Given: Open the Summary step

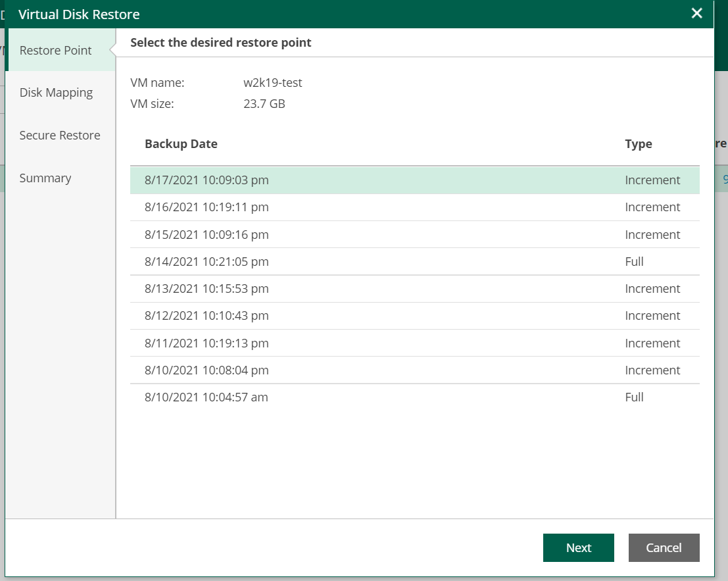Looking at the screenshot, I should (x=45, y=178).
